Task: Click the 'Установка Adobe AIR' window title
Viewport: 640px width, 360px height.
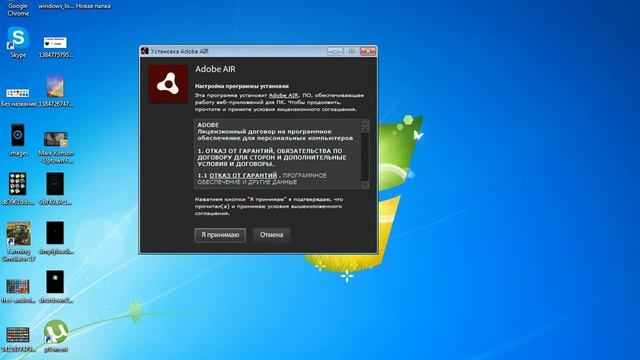Action: coord(180,51)
